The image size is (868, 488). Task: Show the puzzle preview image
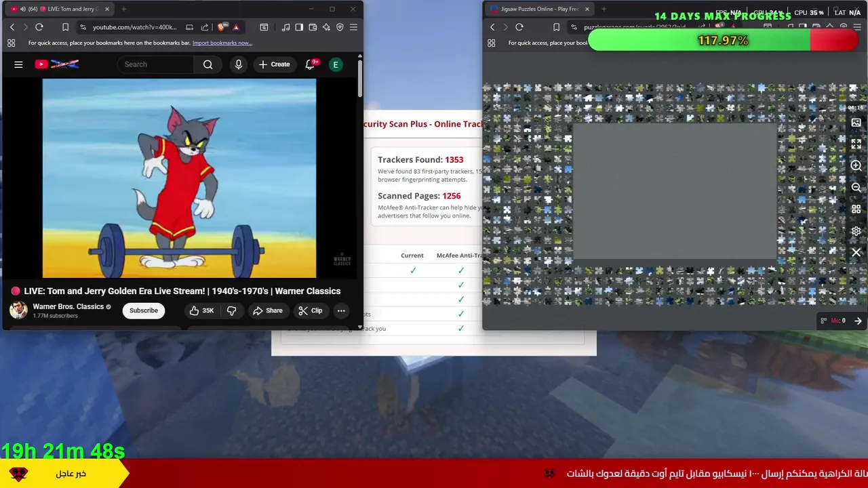pyautogui.click(x=856, y=123)
